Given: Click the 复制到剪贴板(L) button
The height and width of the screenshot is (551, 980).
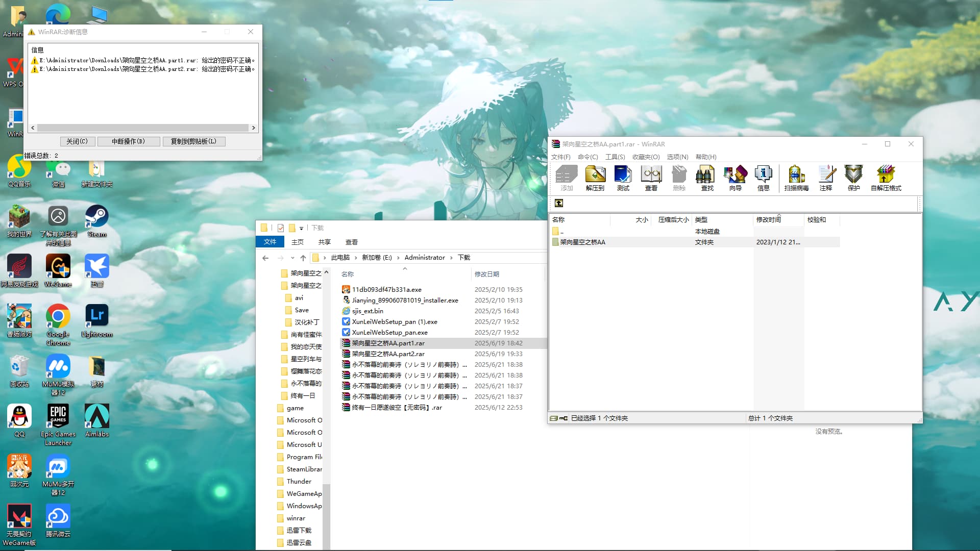Looking at the screenshot, I should tap(194, 141).
